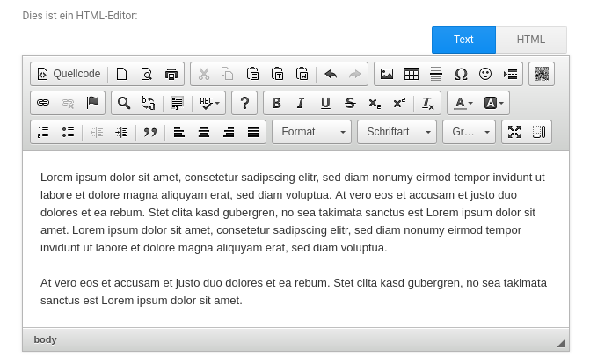Image resolution: width=590 pixels, height=364 pixels.
Task: Insert a hyperlink with the link icon
Action: [x=43, y=103]
